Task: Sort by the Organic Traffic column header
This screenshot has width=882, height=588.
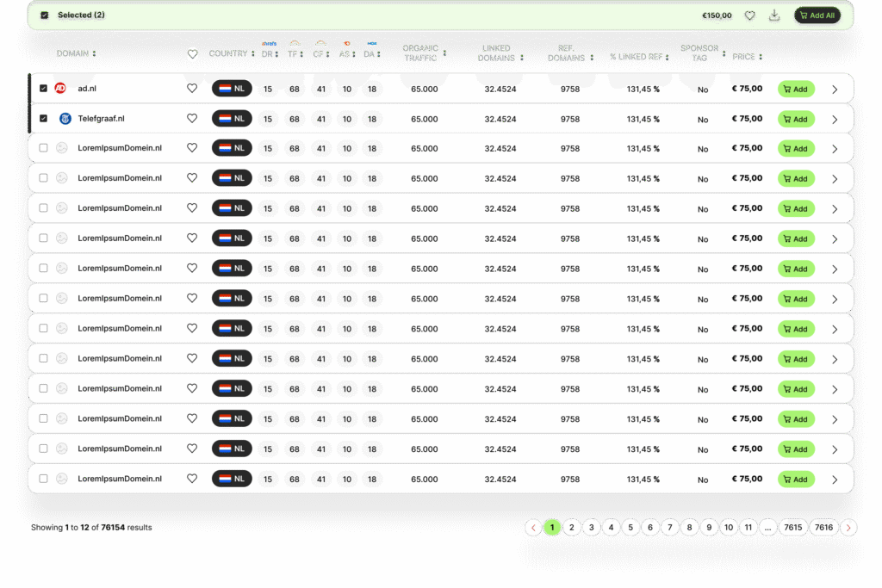Action: [x=424, y=53]
